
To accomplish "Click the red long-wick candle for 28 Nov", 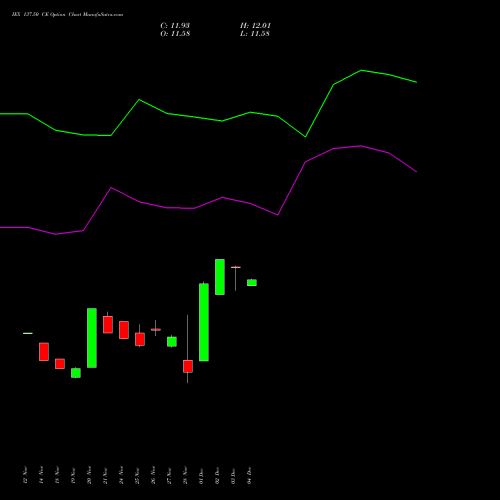I will click(x=188, y=366).
